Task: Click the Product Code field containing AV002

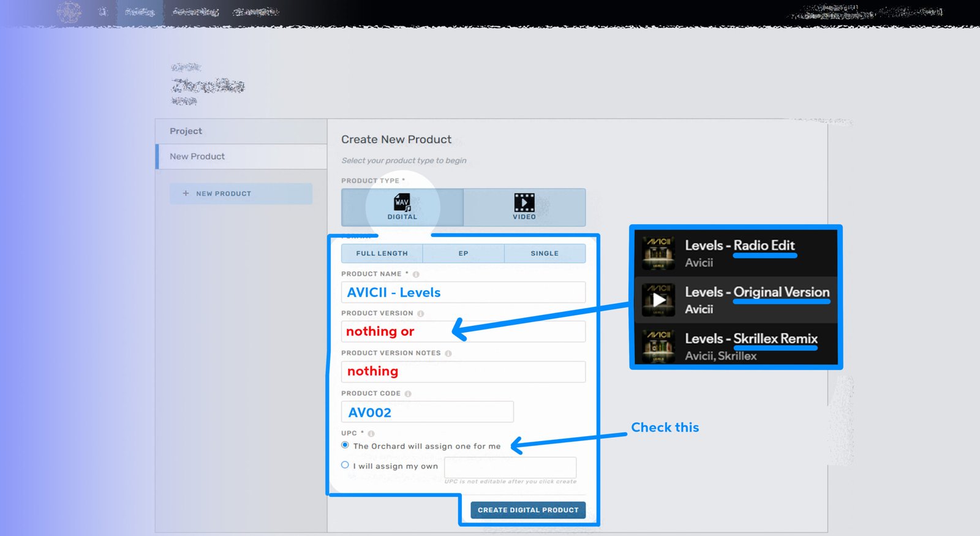Action: pos(427,412)
